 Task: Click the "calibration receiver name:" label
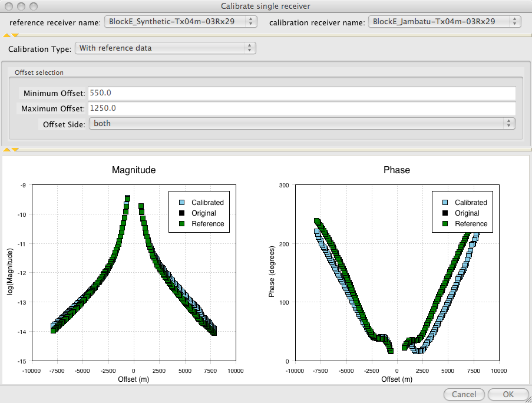(x=317, y=23)
